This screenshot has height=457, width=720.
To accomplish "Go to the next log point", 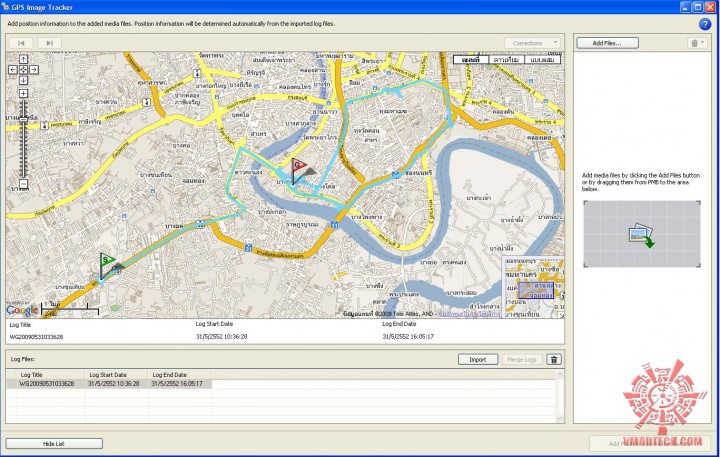I will click(49, 43).
